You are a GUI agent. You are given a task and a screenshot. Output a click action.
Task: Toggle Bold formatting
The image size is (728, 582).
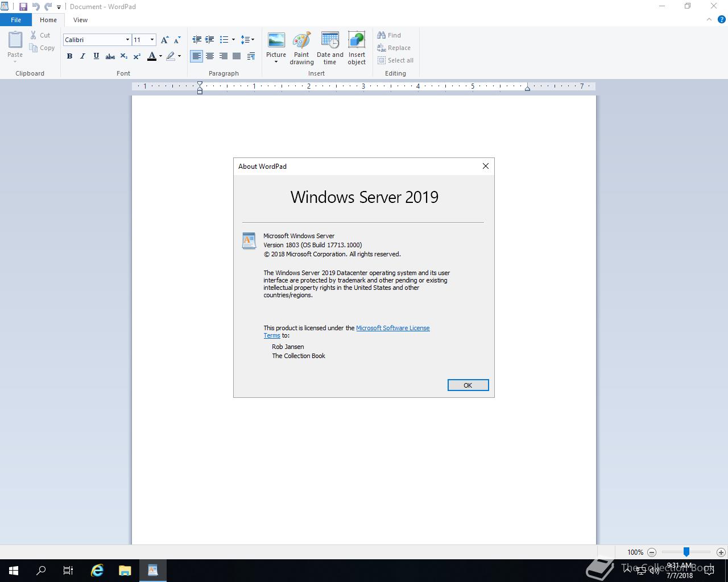pos(69,56)
